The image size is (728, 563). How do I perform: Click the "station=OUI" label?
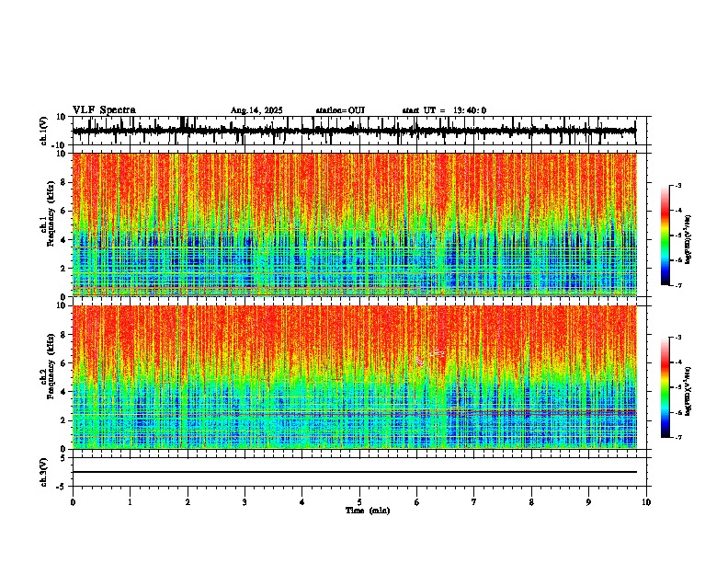[x=340, y=110]
